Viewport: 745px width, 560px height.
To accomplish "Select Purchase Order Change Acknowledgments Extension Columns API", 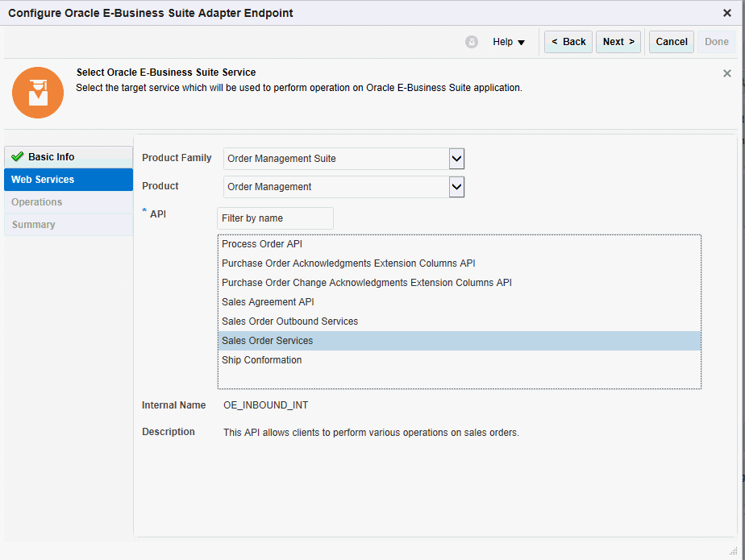I will (x=459, y=283).
